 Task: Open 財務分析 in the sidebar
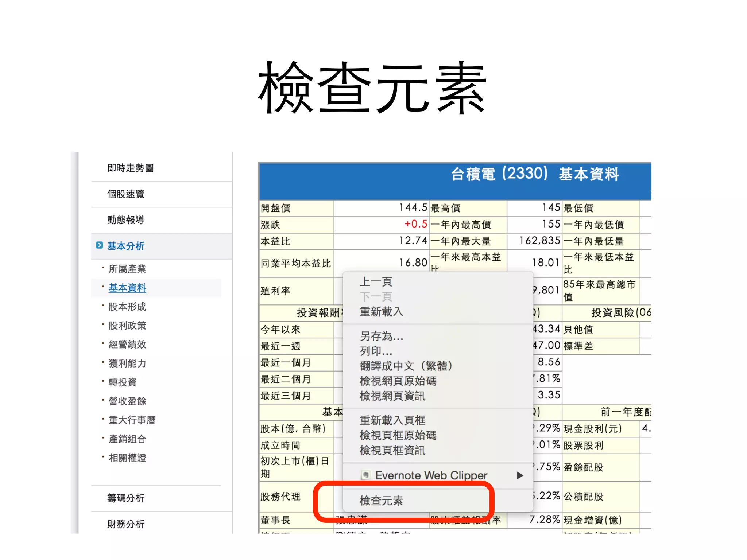pyautogui.click(x=125, y=524)
